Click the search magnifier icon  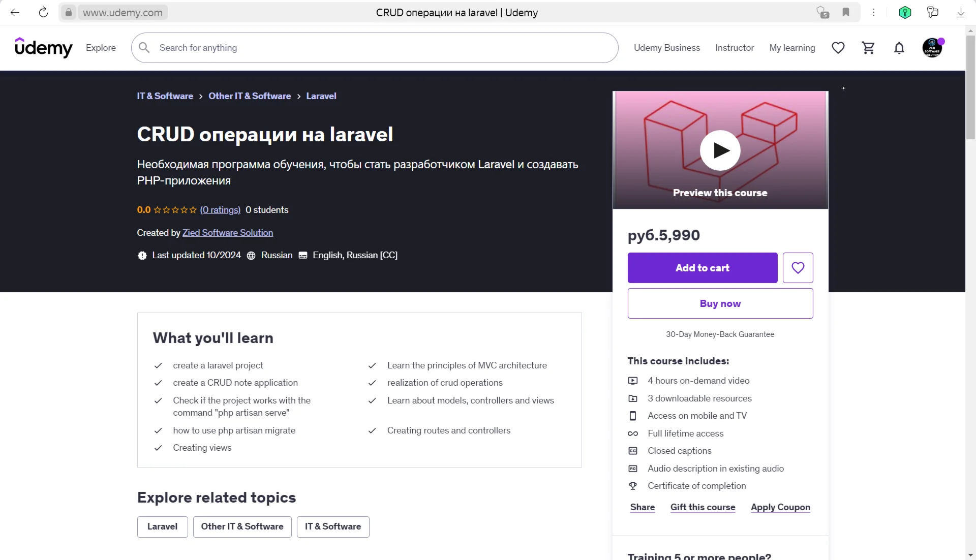[x=144, y=47]
